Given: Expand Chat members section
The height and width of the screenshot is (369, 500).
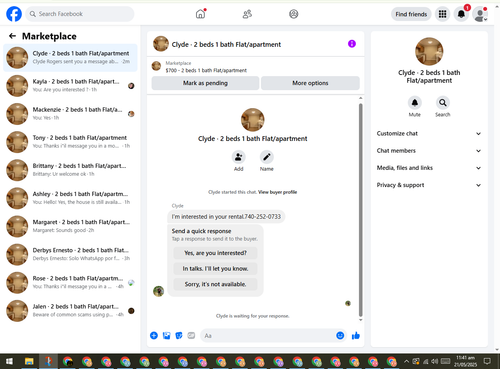Looking at the screenshot, I should [x=429, y=151].
